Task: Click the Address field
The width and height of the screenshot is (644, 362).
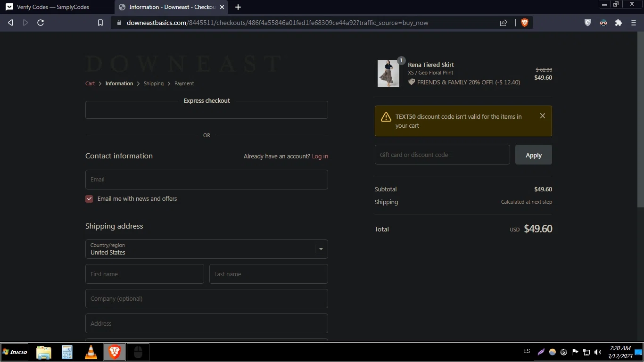Action: pos(206,323)
